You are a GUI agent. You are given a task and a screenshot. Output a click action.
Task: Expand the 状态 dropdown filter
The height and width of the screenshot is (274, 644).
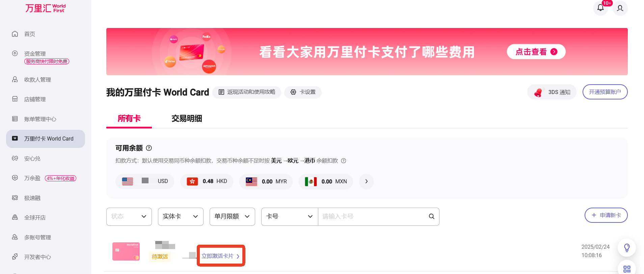coord(129,216)
